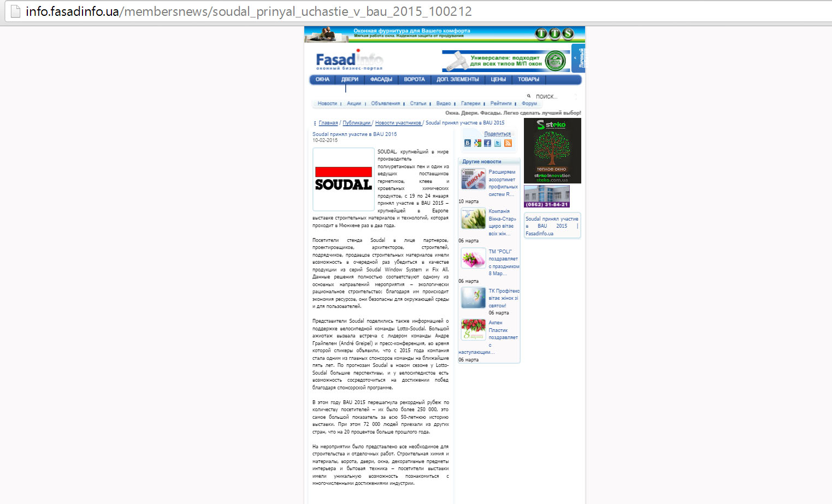Screen dimensions: 832x504
Task: Click the Публикации breadcrumb link
Action: point(356,123)
